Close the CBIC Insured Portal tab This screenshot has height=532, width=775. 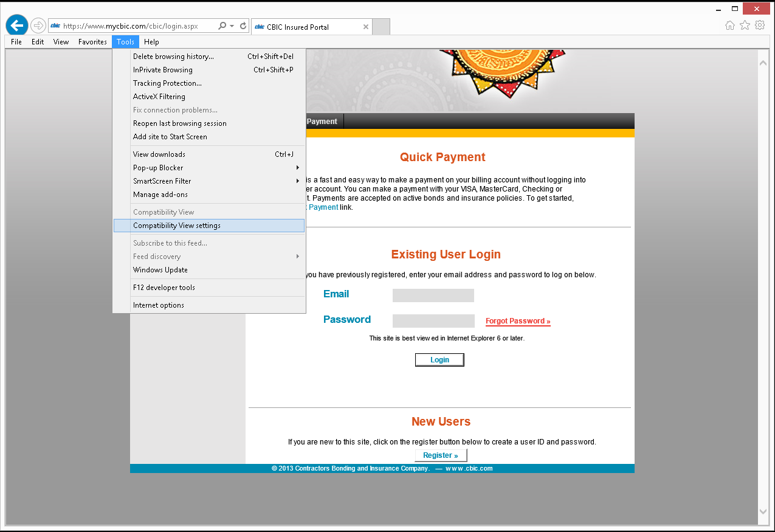pos(365,27)
